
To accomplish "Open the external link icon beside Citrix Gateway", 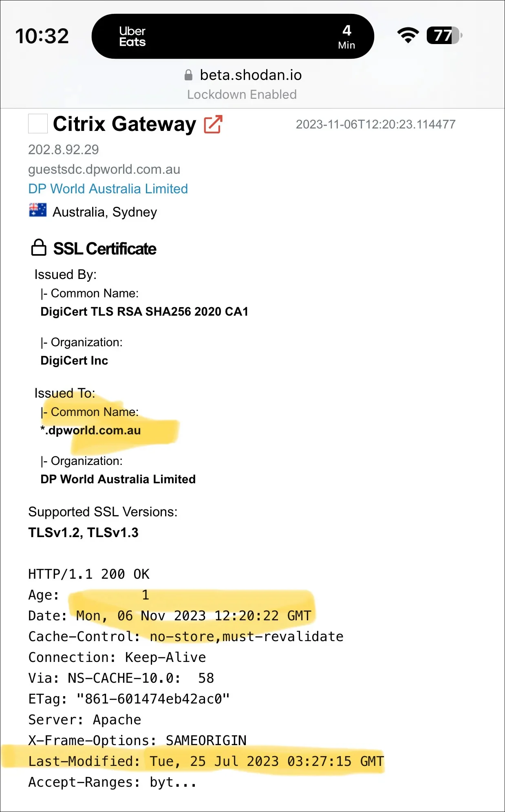I will click(213, 124).
